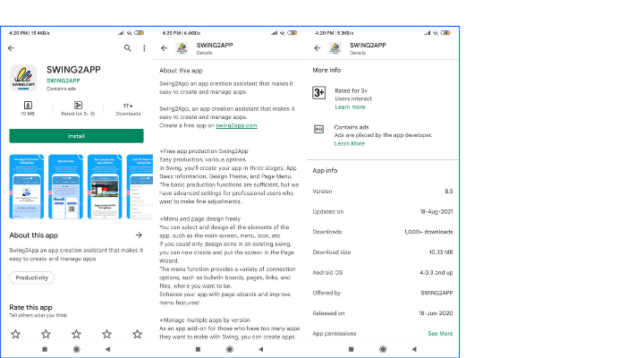Go back from About this app details
The width and height of the screenshot is (644, 358).
coord(165,48)
